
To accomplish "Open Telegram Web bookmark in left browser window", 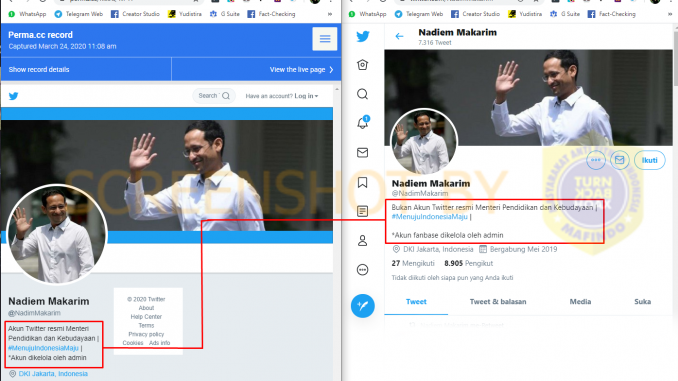I will click(x=79, y=14).
